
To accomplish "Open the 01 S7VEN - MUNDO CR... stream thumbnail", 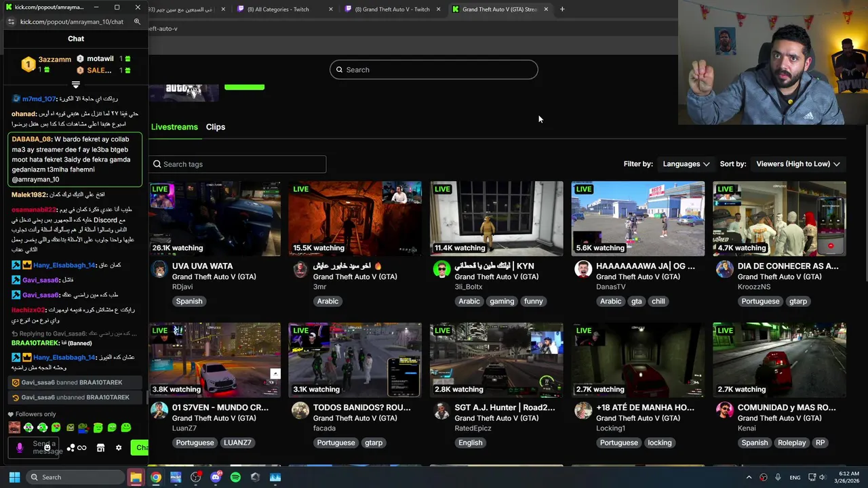I will (214, 360).
